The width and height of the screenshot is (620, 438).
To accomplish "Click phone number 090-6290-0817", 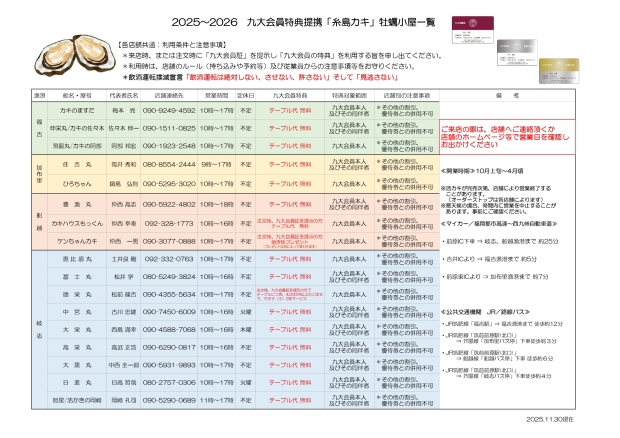I will 169,347.
